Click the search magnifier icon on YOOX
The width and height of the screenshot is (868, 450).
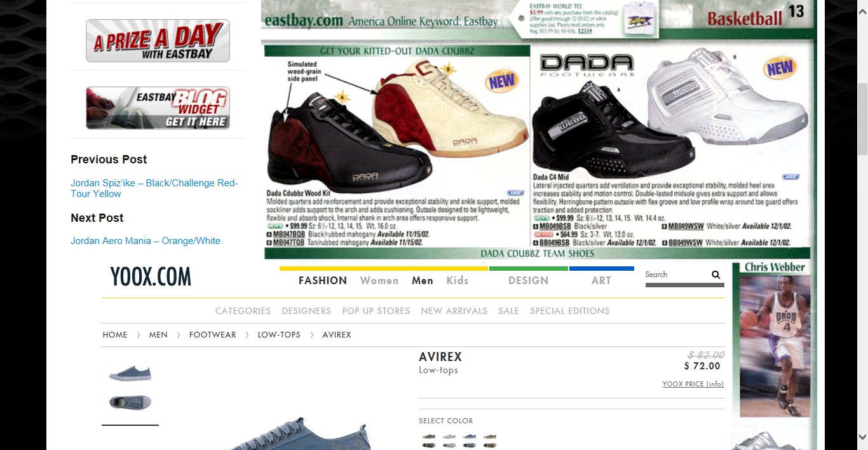pyautogui.click(x=715, y=275)
